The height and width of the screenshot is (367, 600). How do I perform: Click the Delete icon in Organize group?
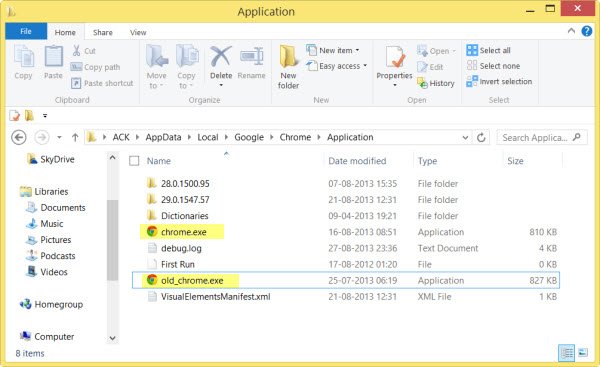click(221, 56)
